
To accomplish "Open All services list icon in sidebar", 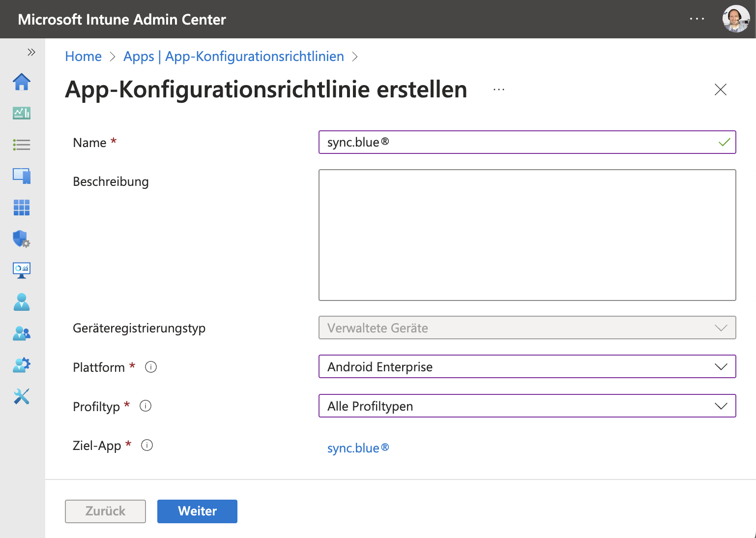I will (22, 145).
